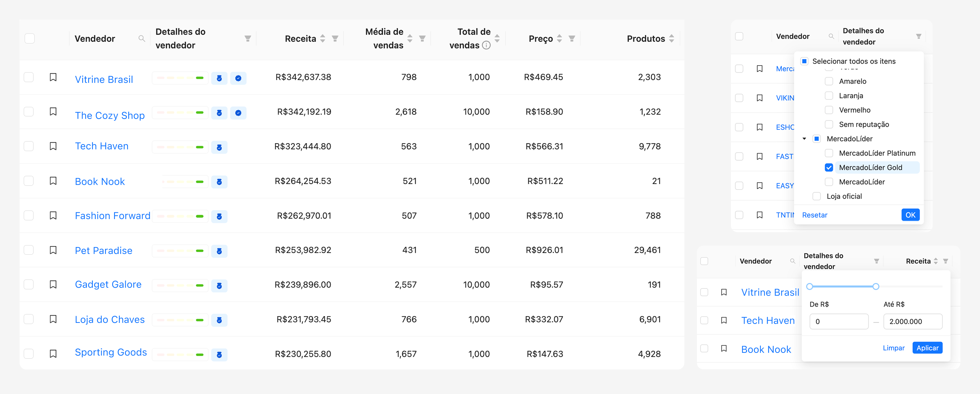
Task: Tick the Gadget Galore row checkbox
Action: click(x=29, y=284)
